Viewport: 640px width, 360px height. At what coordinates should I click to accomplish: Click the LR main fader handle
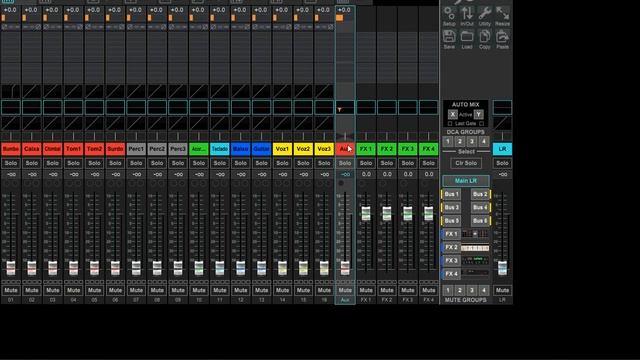click(502, 268)
